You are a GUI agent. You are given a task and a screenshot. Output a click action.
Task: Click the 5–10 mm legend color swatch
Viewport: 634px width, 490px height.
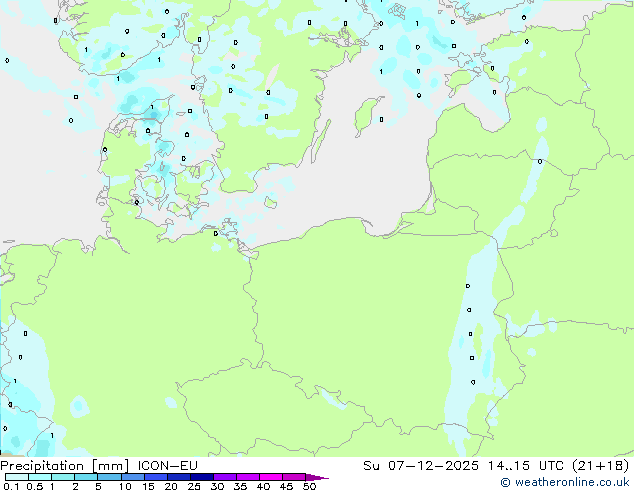(109, 477)
